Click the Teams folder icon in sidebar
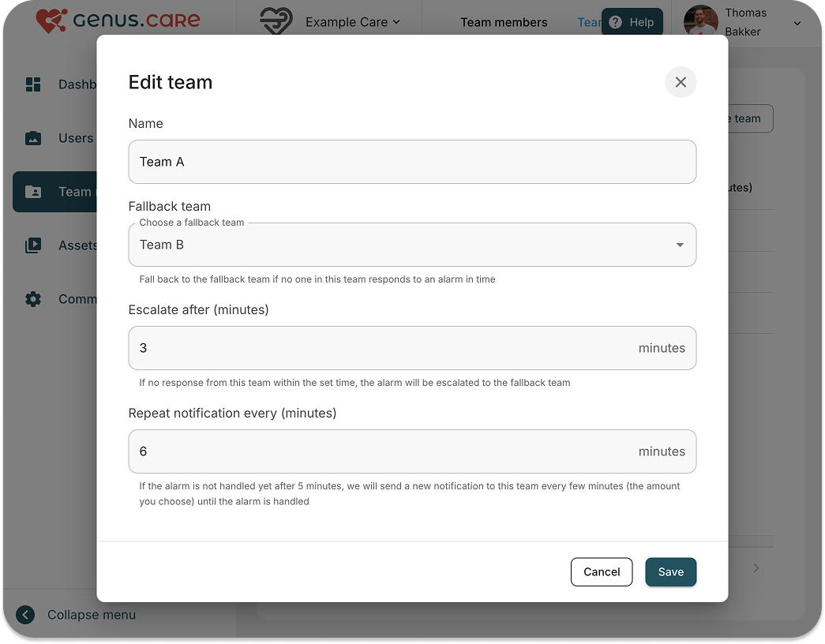Viewport: 825px width, 644px height. [33, 192]
